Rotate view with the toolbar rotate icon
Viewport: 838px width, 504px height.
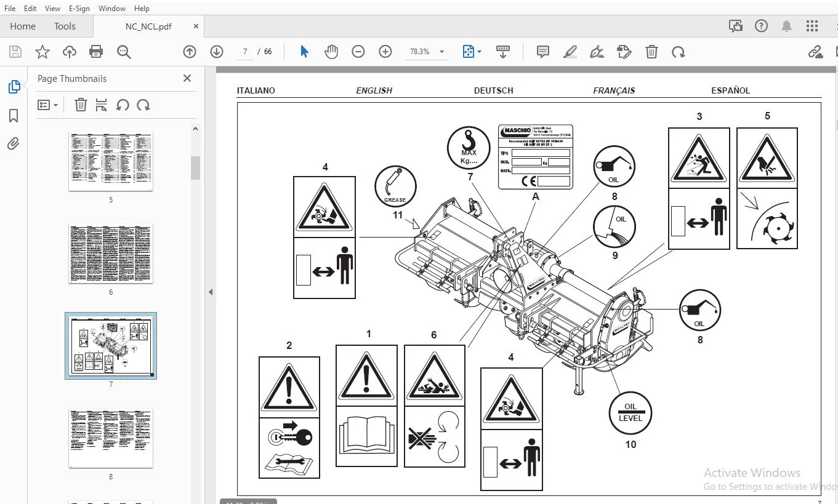678,52
